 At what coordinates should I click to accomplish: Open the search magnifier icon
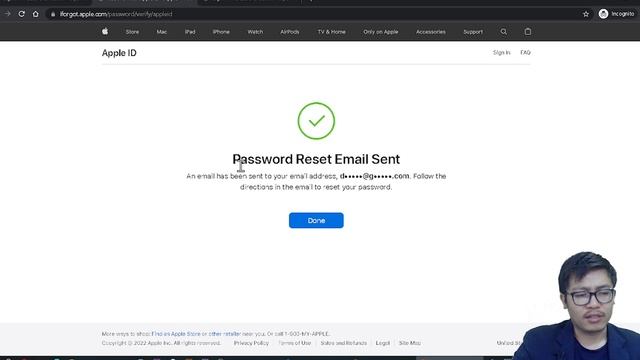click(x=504, y=31)
